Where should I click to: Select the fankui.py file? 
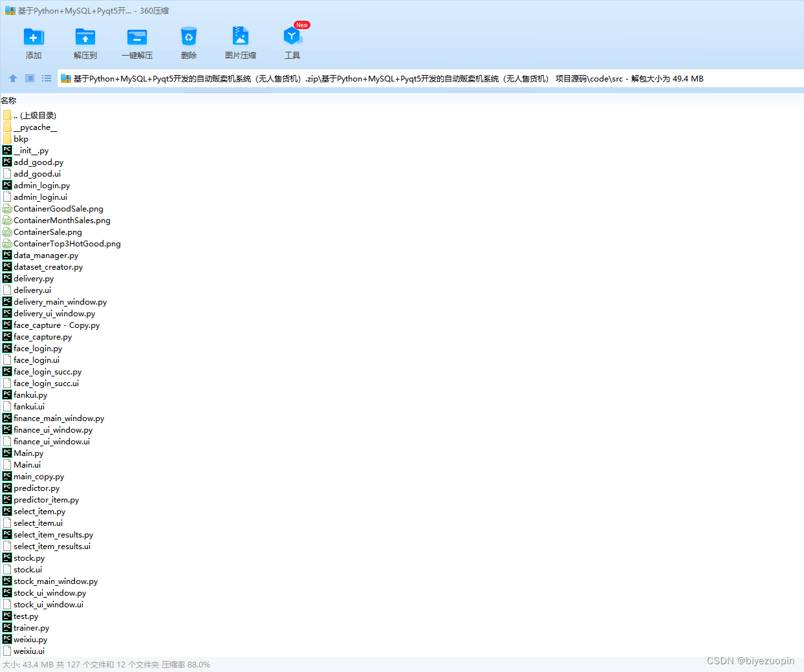[25, 395]
